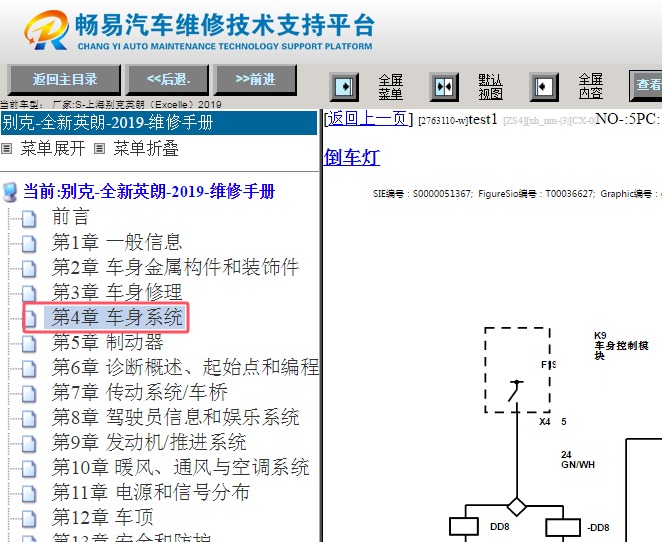Click the SIE编号 S0000051367 text

[422, 194]
